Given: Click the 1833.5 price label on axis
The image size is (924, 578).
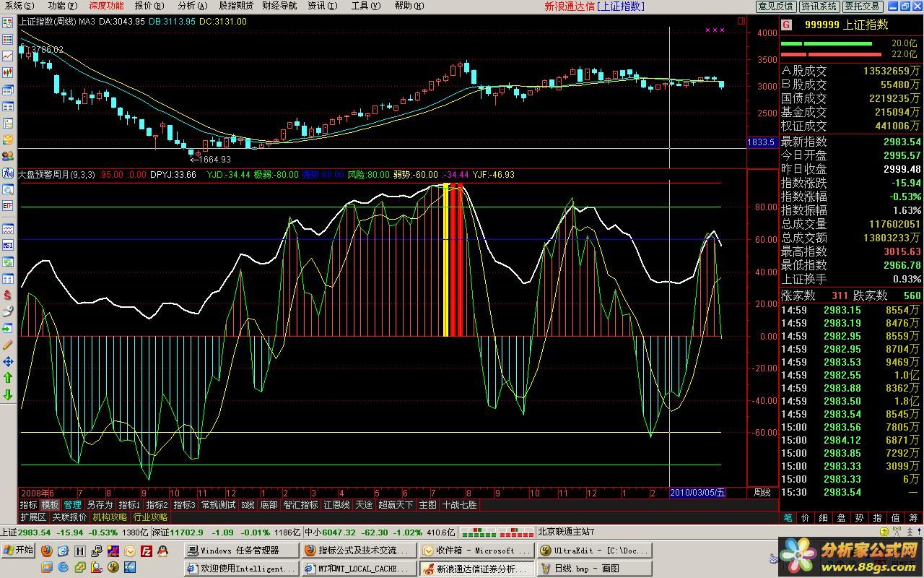Looking at the screenshot, I should 761,142.
